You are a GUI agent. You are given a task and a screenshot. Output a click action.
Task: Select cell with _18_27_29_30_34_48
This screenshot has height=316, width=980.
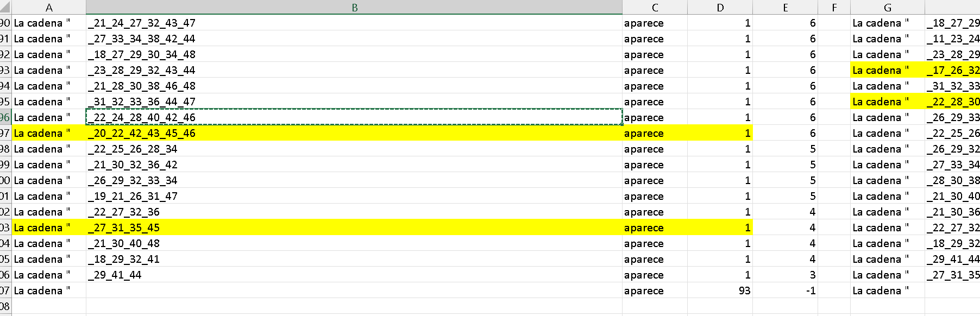(x=354, y=54)
